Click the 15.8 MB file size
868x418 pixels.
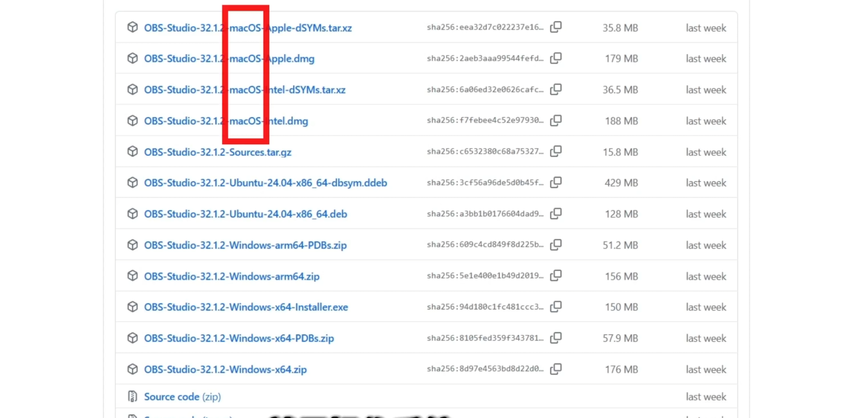pyautogui.click(x=621, y=152)
